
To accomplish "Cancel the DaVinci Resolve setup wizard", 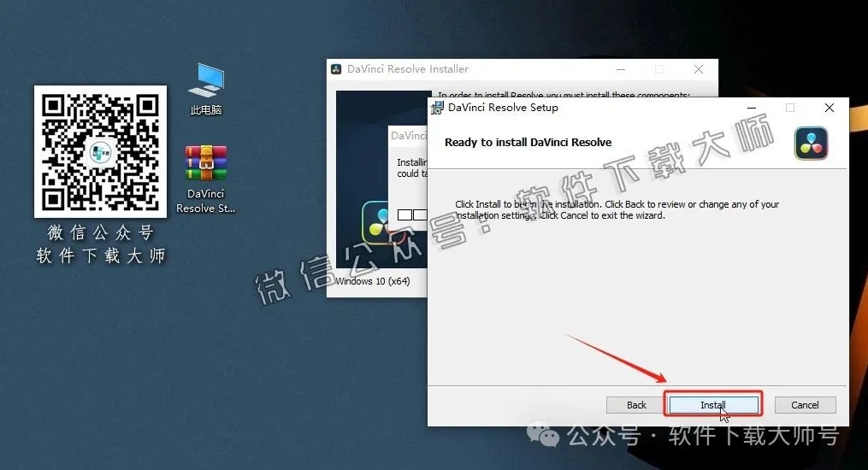I will pos(805,405).
